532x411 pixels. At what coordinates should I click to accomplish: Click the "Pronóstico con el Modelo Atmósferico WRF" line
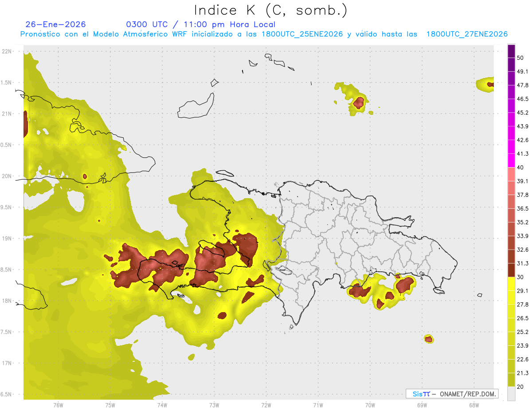pyautogui.click(x=264, y=34)
